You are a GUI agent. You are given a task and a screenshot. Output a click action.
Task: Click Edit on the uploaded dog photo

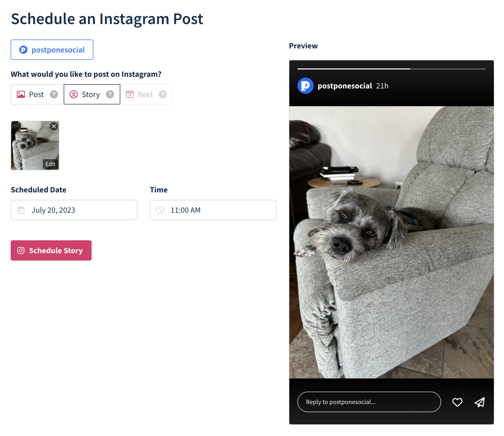[51, 164]
